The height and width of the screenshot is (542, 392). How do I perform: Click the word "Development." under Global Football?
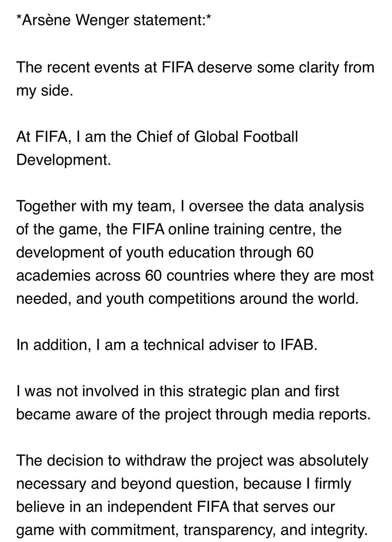[63, 161]
